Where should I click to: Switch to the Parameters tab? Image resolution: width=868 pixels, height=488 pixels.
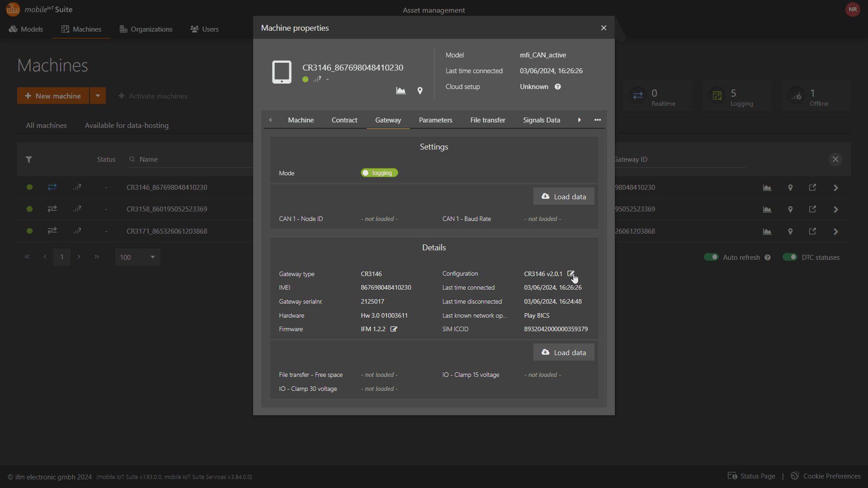tap(435, 120)
